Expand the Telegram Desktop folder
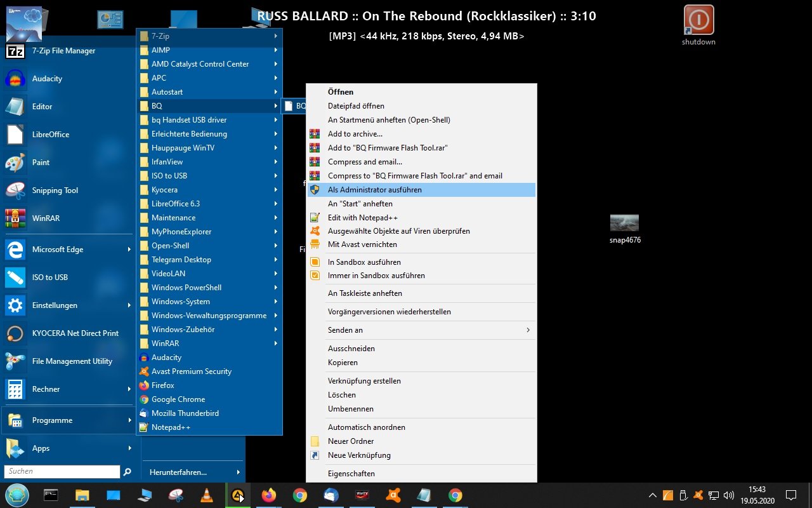The height and width of the screenshot is (508, 812). [209, 260]
